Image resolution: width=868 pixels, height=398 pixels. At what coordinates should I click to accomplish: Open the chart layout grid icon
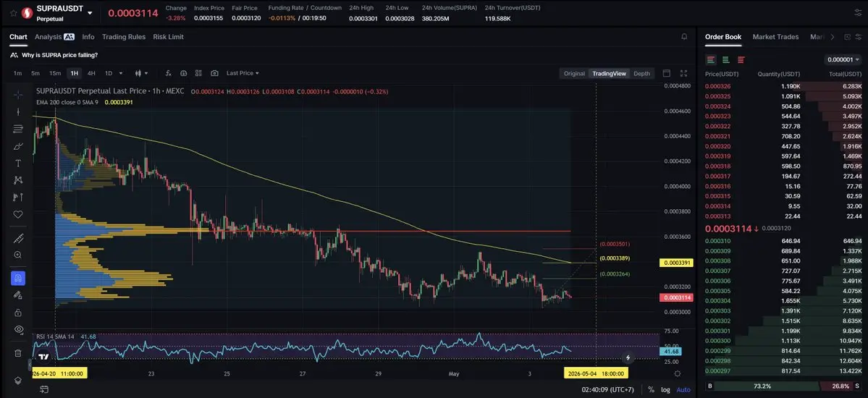point(198,73)
